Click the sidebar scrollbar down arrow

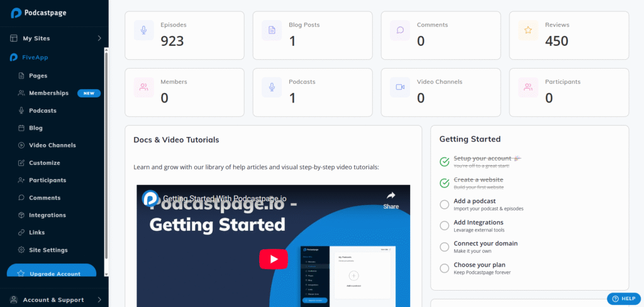click(106, 274)
